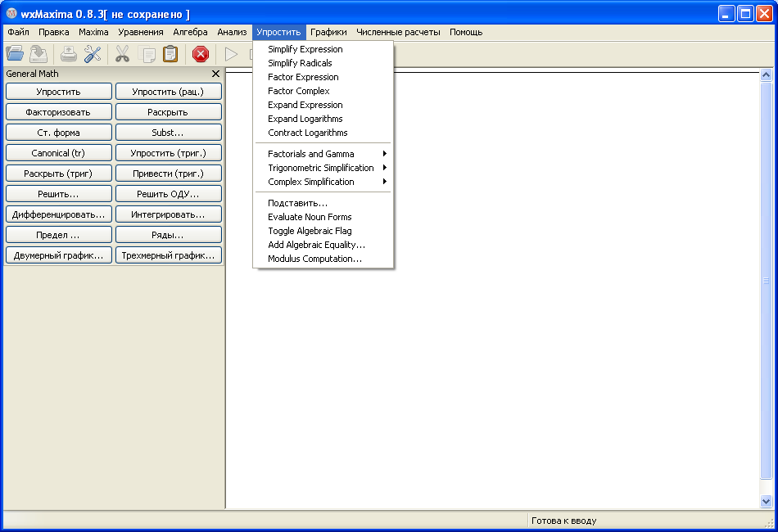Click the wxMaxima title bar app icon
Image resolution: width=778 pixels, height=532 pixels.
tap(11, 13)
